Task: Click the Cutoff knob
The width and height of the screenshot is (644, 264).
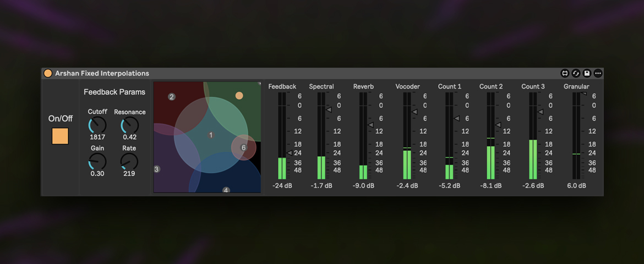Action: click(97, 125)
